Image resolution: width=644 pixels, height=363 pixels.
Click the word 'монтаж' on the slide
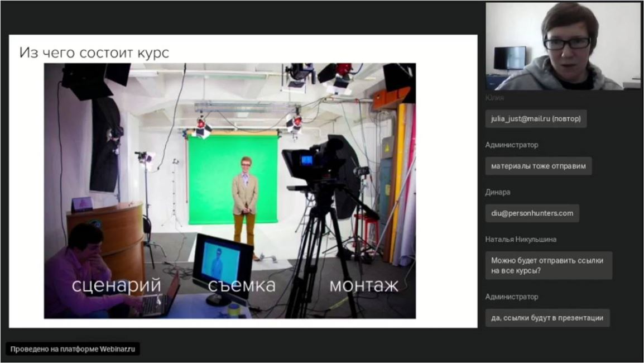[363, 285]
